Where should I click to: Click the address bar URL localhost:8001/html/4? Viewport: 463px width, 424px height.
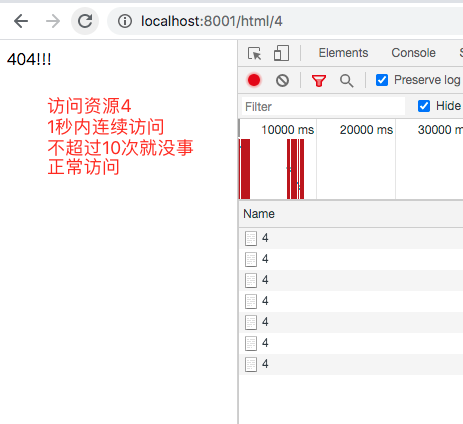pyautogui.click(x=212, y=21)
